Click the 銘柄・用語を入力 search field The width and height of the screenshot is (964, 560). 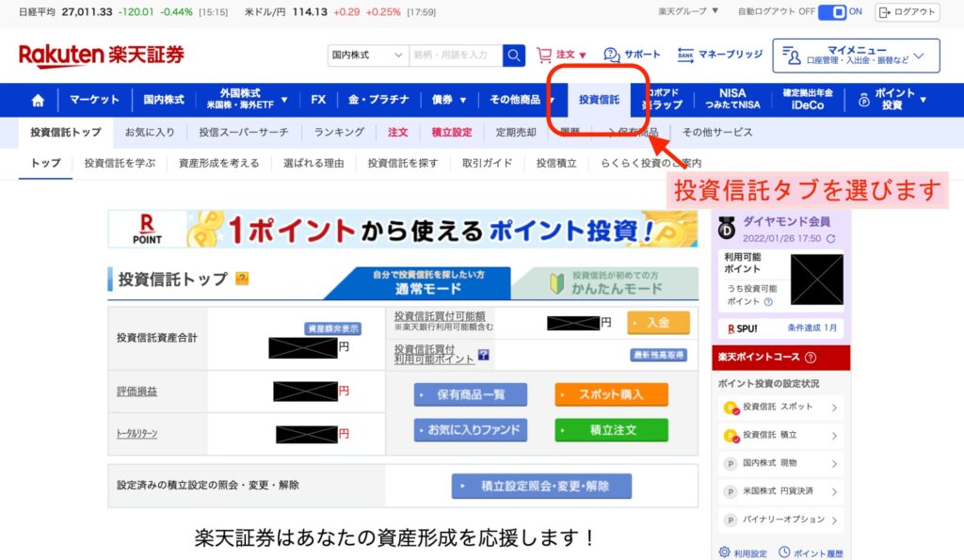(456, 56)
